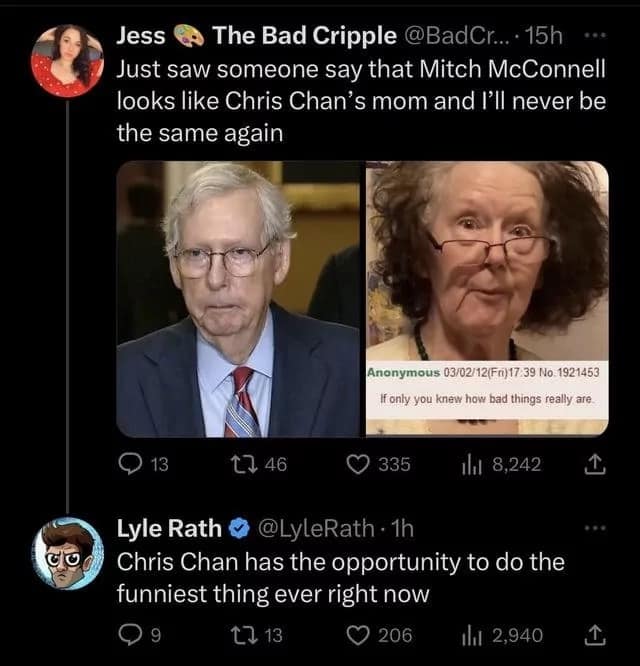Open the 15h timestamp on Jess's tweet
640x666 pixels.
point(544,37)
